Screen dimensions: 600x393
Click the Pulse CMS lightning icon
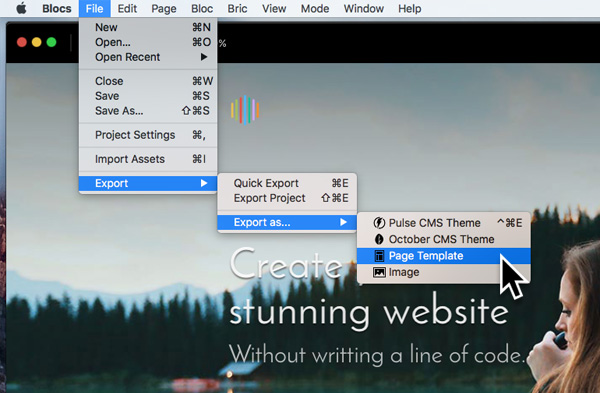[379, 223]
